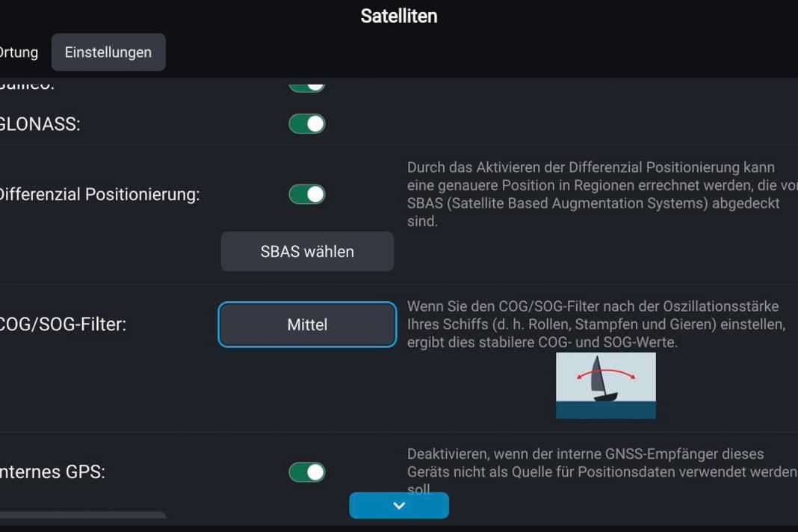Screen dimensions: 798x532
Task: Click the Differenzial Positionierung label
Action: click(x=99, y=195)
